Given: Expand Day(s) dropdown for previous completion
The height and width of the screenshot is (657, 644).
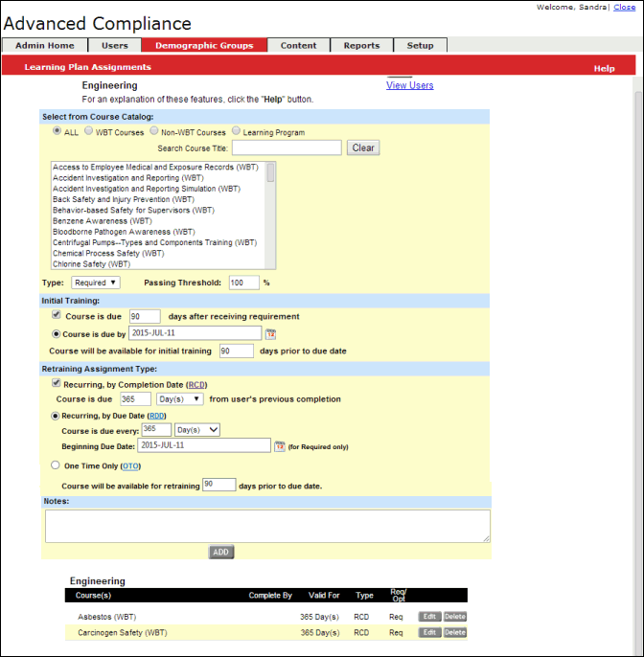Looking at the screenshot, I should (180, 398).
